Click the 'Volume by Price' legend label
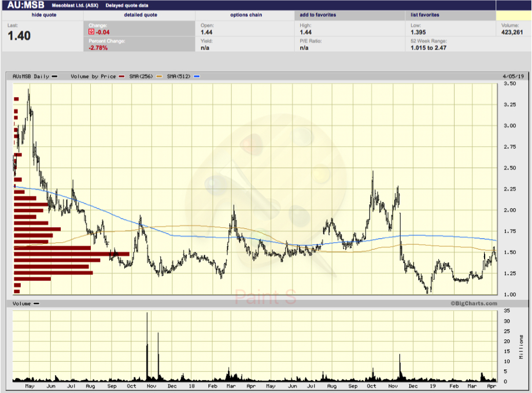This screenshot has height=393, width=532. [x=93, y=76]
